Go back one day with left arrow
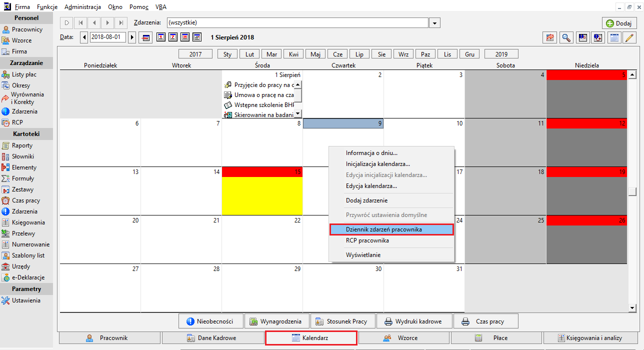Image resolution: width=644 pixels, height=350 pixels. coord(84,37)
